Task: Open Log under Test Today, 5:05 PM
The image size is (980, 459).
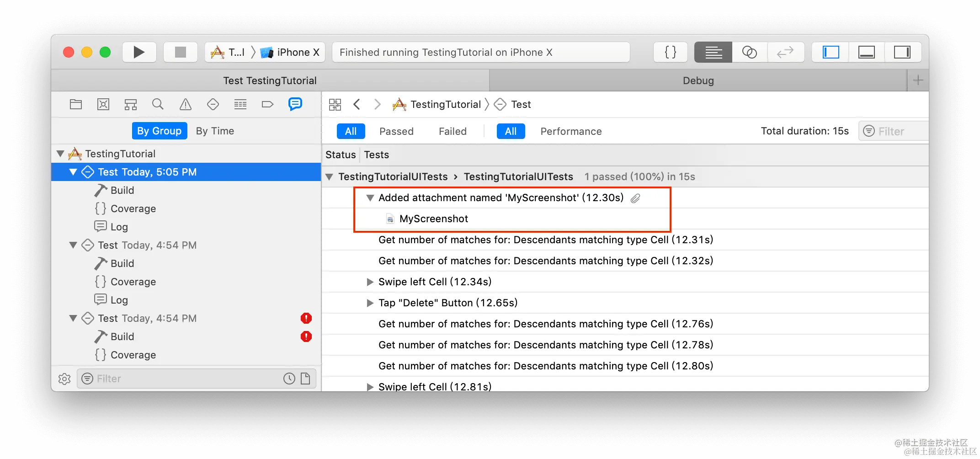Action: coord(119,227)
